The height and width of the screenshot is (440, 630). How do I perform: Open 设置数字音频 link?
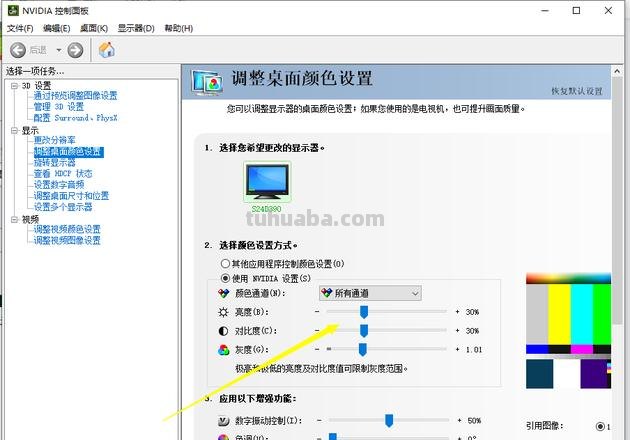[x=59, y=184]
